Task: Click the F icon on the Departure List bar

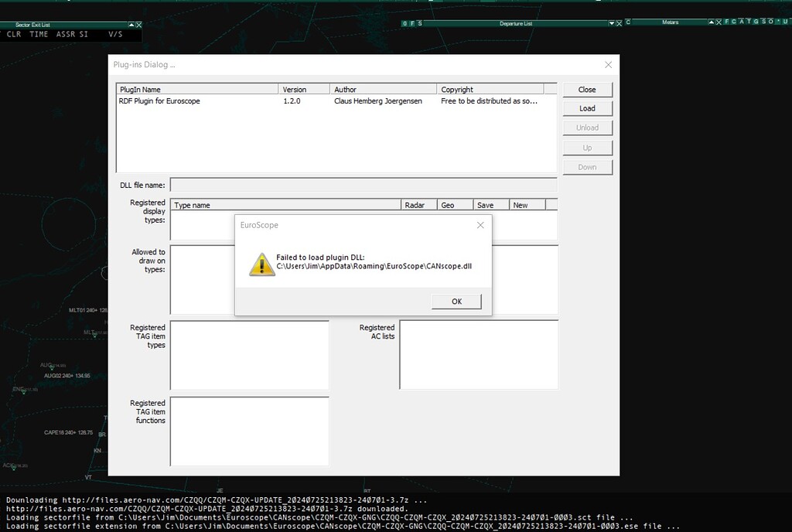Action: click(411, 22)
